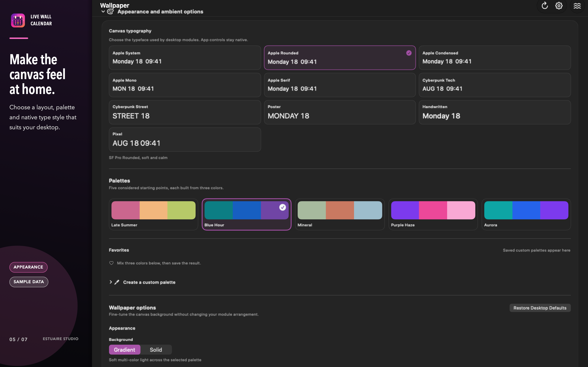Click Restore Desktop Defaults button

point(540,308)
